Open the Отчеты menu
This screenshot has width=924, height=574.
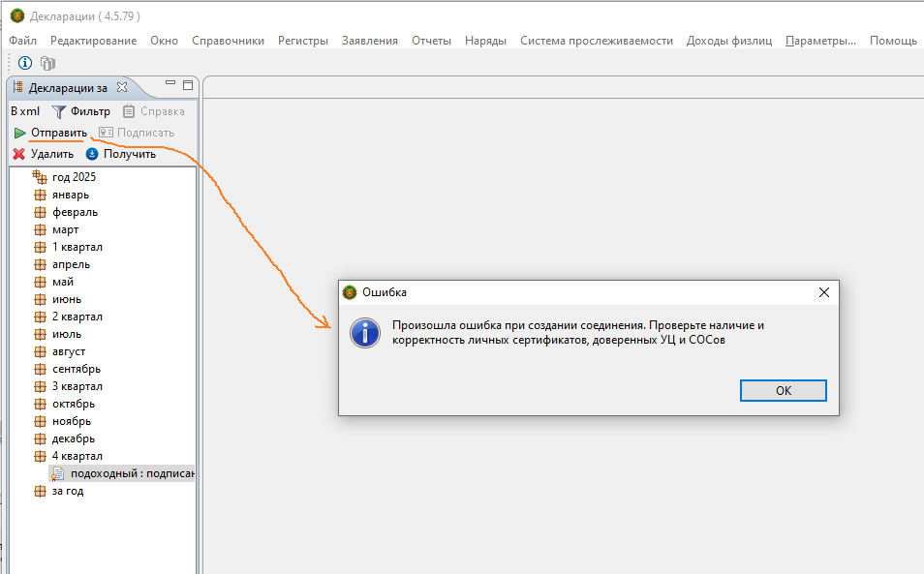pyautogui.click(x=431, y=41)
